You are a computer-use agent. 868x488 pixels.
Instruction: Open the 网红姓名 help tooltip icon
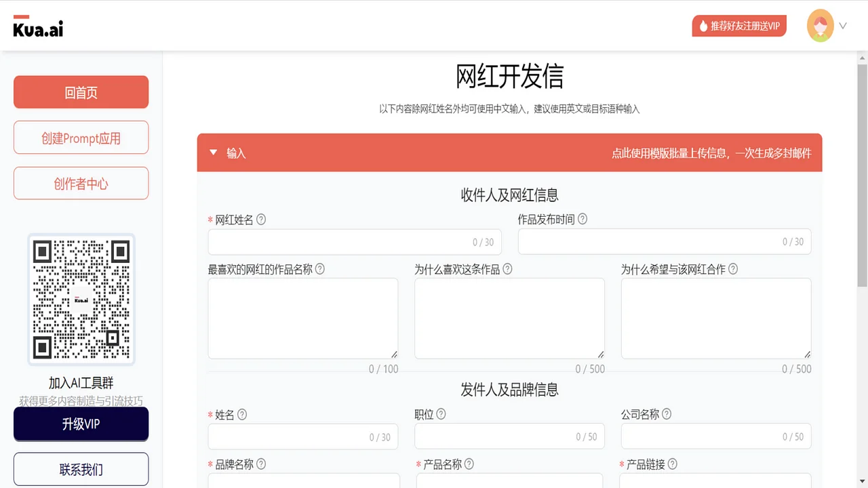pyautogui.click(x=261, y=220)
